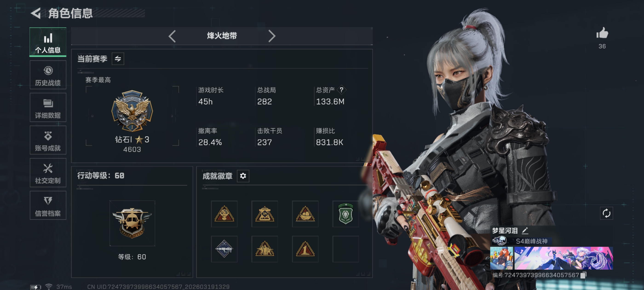Select the green shield achievement badge
The height and width of the screenshot is (290, 644).
point(345,214)
